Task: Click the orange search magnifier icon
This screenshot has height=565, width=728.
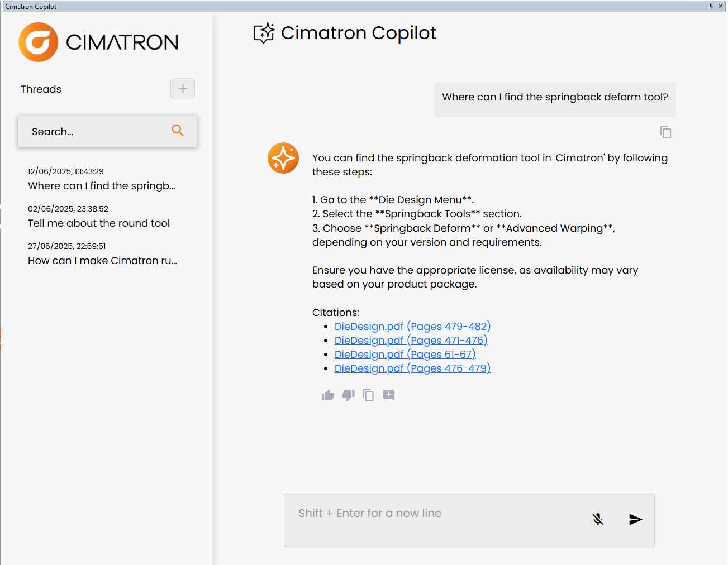Action: [178, 131]
